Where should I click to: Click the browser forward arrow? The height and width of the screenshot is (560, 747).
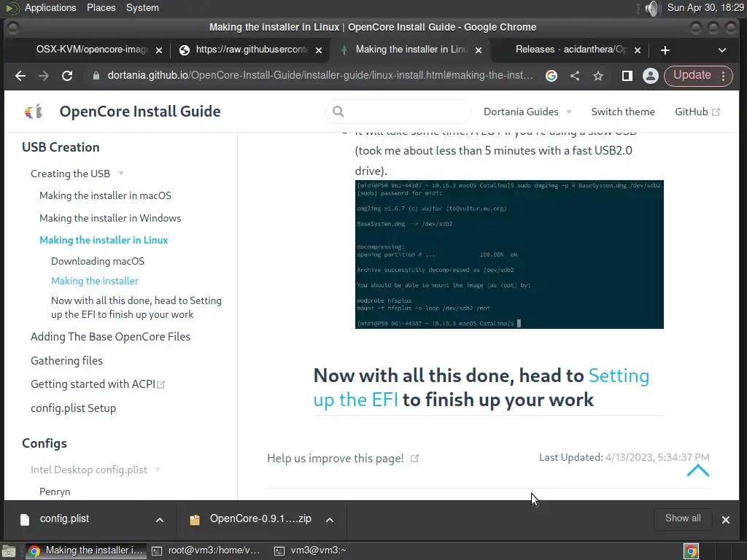tap(43, 76)
